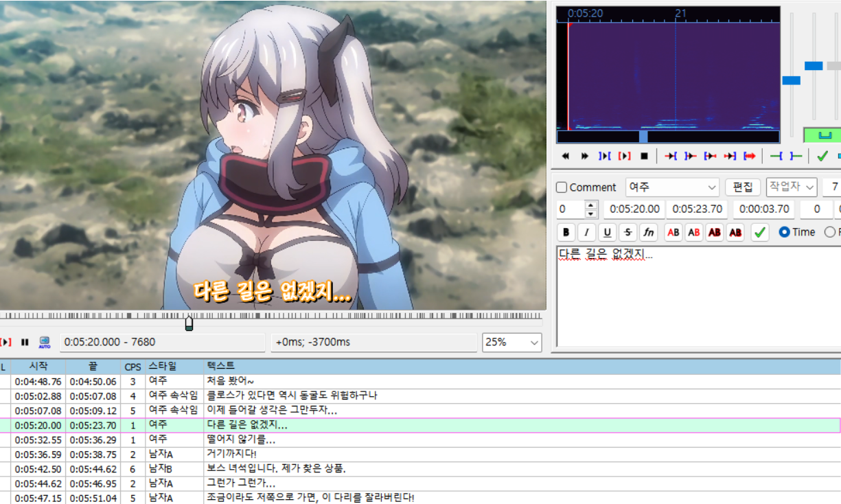Click the duration field 0:00:03.70
The height and width of the screenshot is (504, 841).
(x=763, y=209)
